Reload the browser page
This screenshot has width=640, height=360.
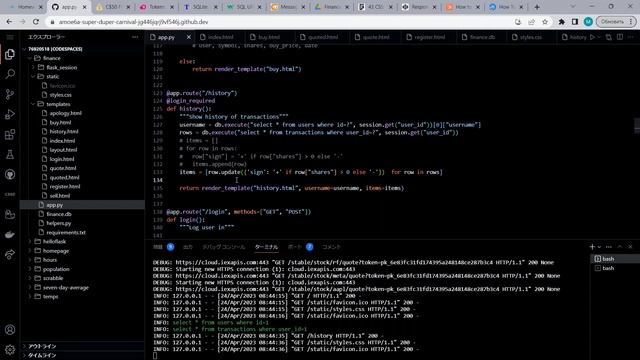coord(36,22)
